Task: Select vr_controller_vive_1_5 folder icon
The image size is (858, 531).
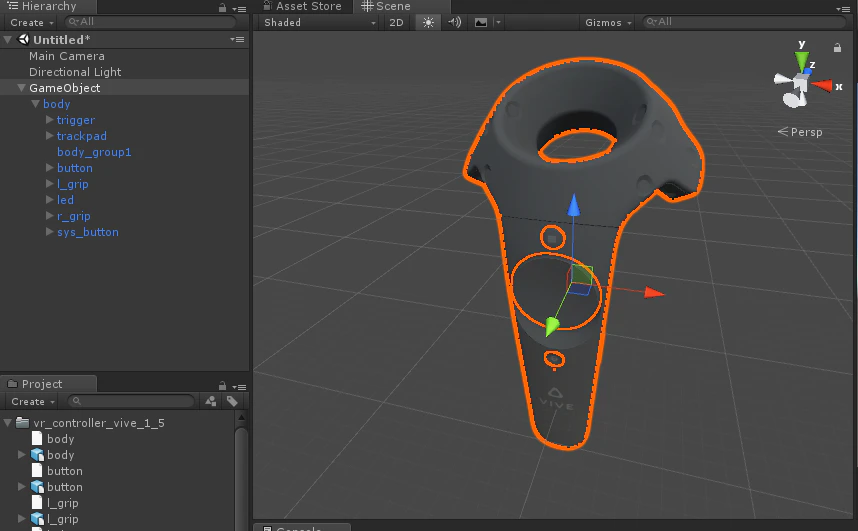Action: pos(22,422)
